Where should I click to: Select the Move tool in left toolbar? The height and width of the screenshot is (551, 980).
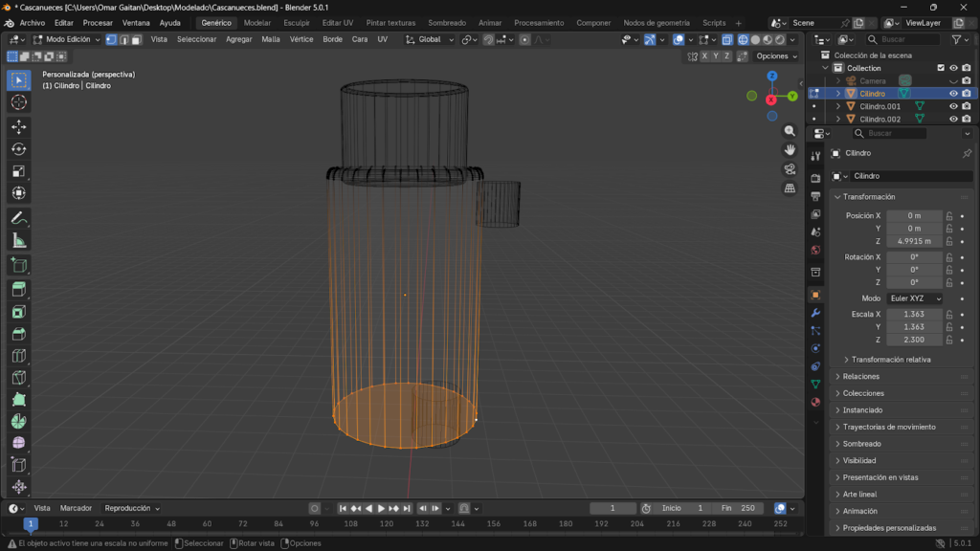click(x=19, y=126)
